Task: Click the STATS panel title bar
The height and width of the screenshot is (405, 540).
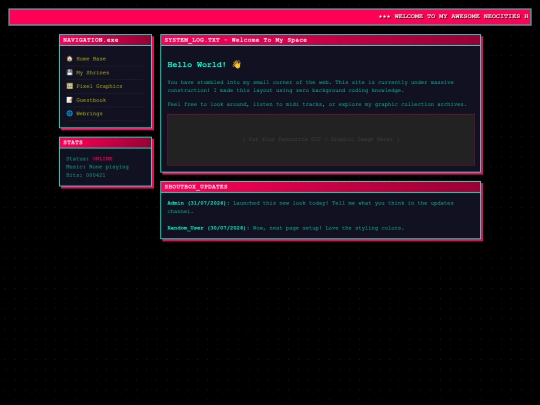Action: point(106,143)
